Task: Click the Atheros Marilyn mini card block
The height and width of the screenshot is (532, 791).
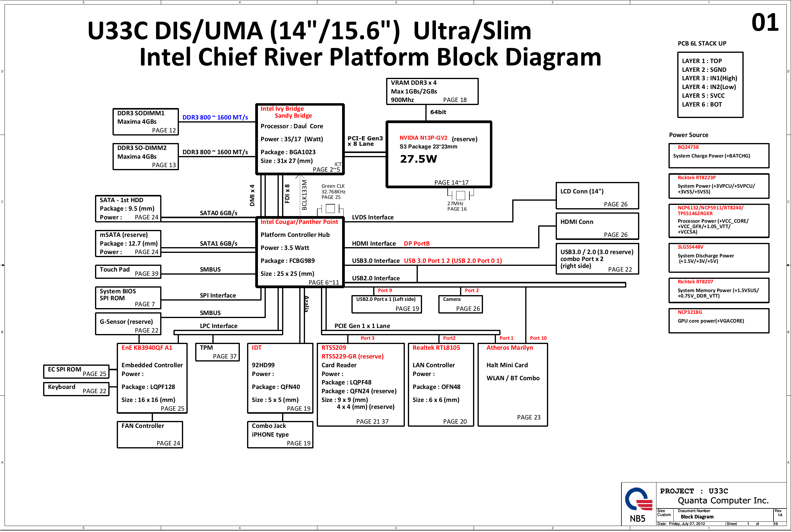Action: [x=513, y=384]
